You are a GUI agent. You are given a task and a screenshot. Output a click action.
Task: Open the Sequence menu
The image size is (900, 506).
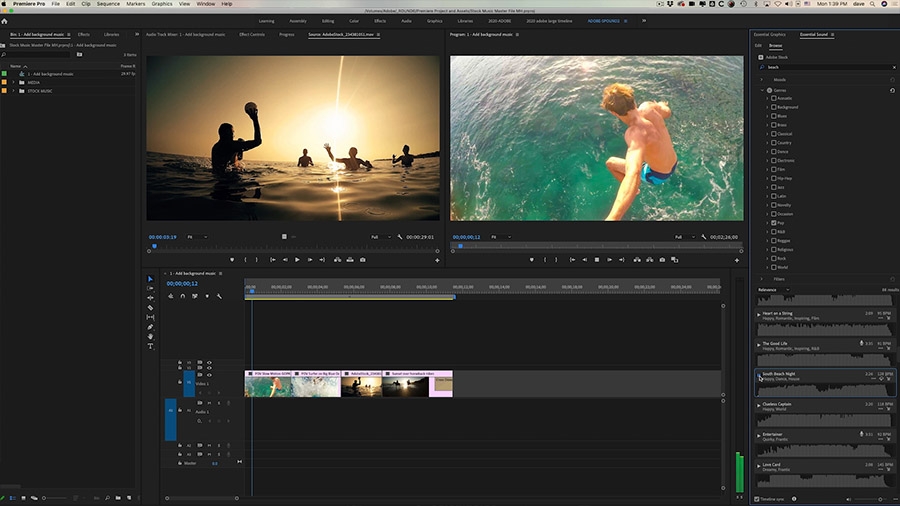(108, 3)
